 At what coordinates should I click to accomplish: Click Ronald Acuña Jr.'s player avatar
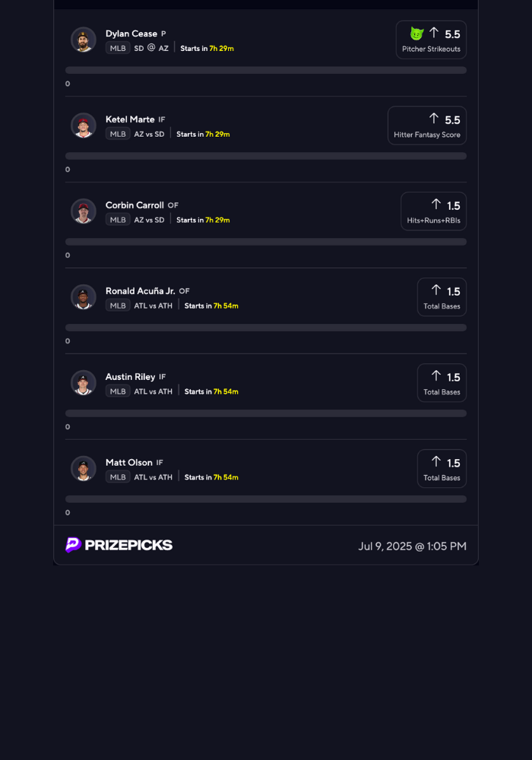(x=84, y=297)
